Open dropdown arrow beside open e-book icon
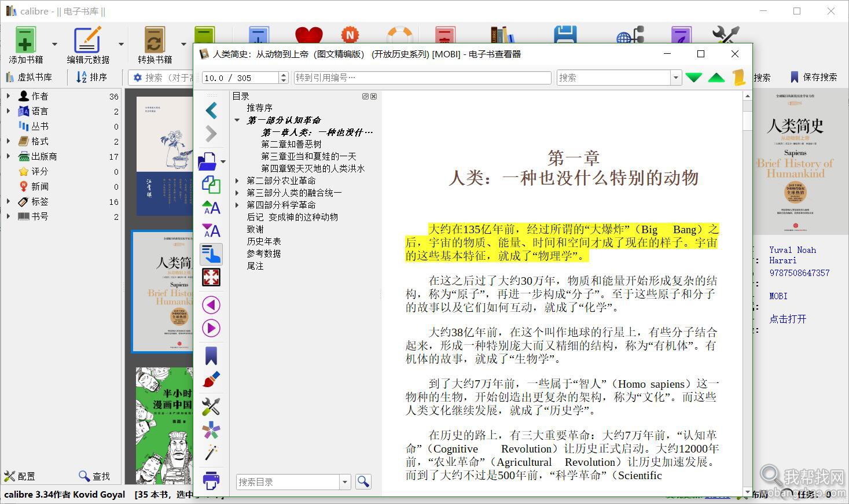This screenshot has width=849, height=504. tap(223, 161)
